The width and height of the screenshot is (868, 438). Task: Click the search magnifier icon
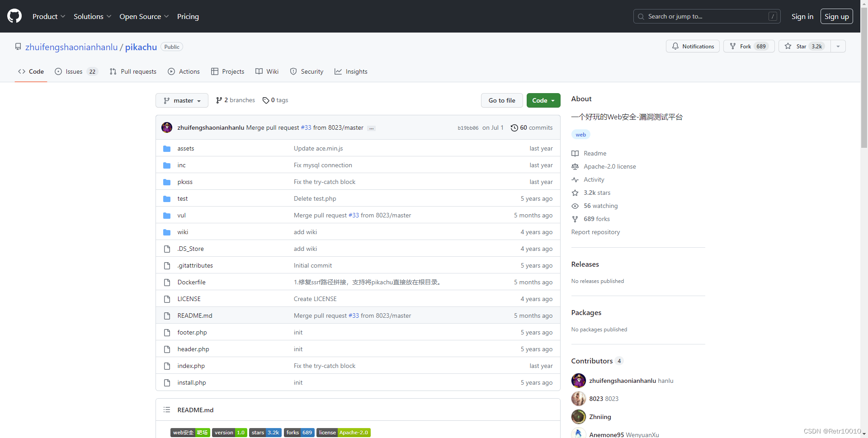(x=641, y=17)
